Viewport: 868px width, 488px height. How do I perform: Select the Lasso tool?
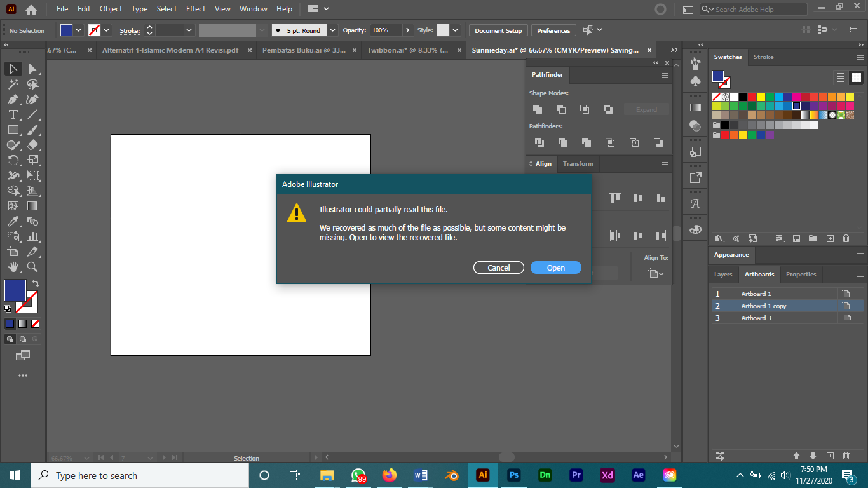tap(33, 84)
